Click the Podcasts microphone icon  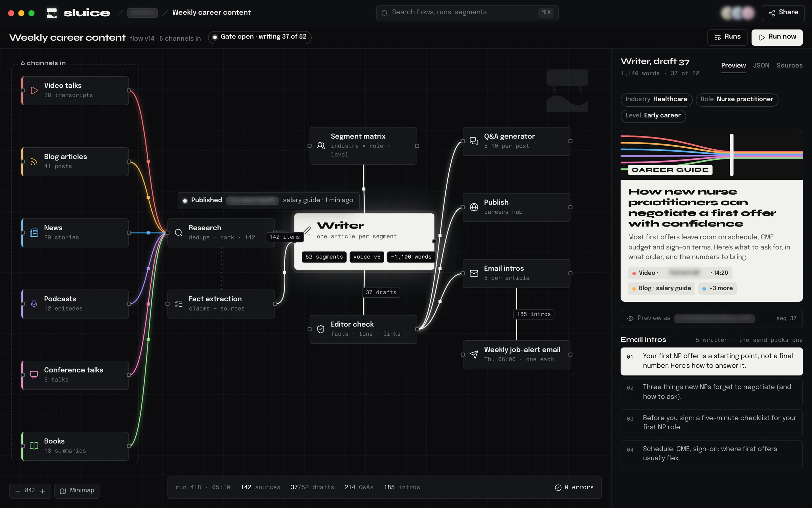[34, 304]
